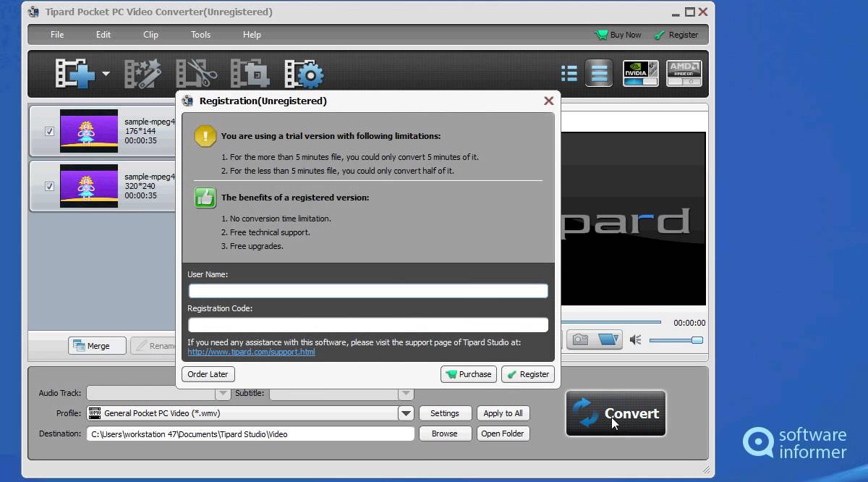Open the Tools menu
Screen dimensions: 868x482
200,35
